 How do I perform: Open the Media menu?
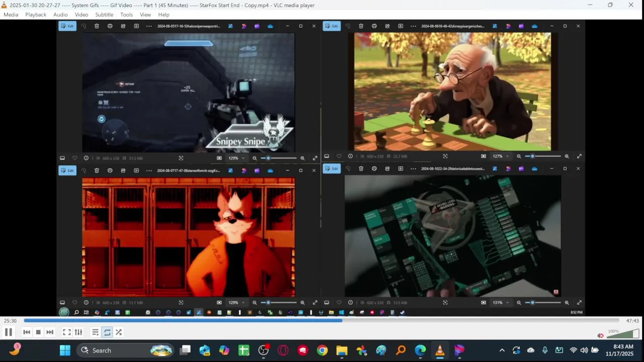[11, 15]
